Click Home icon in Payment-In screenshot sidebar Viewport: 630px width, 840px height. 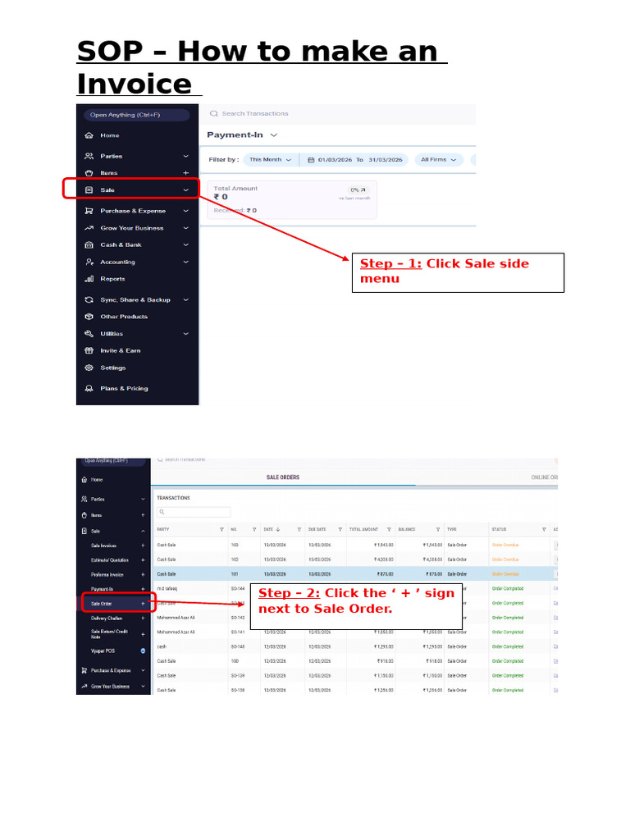click(89, 135)
